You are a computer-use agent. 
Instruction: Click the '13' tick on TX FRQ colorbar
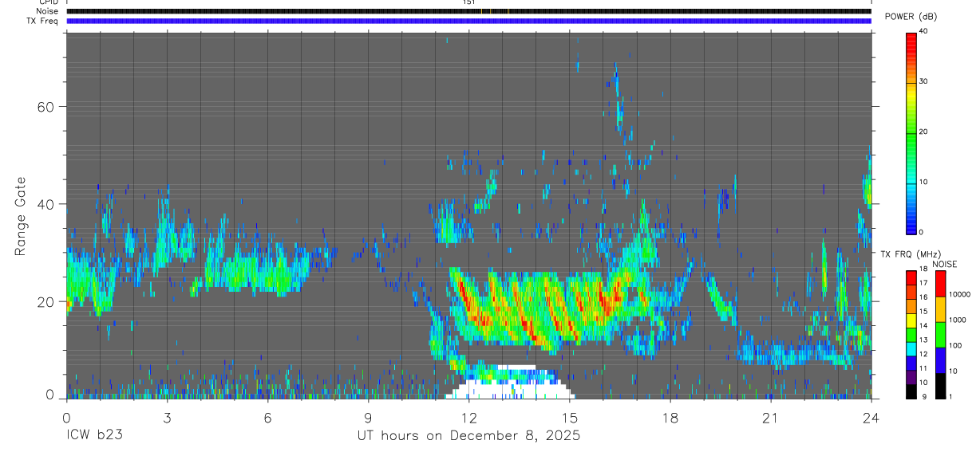tap(923, 340)
